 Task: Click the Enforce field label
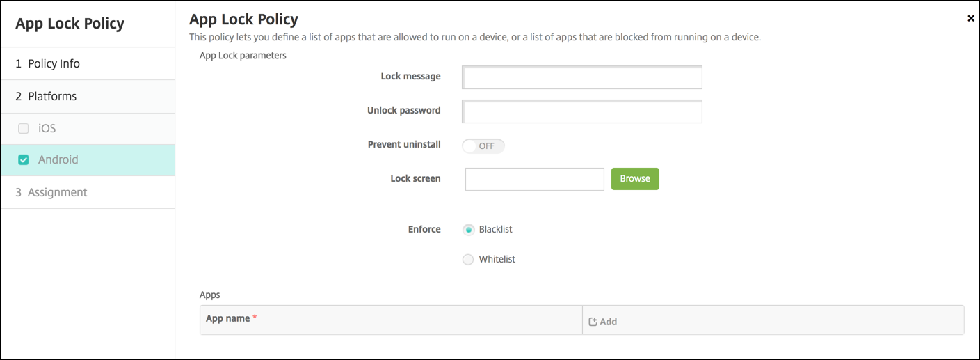coord(424,229)
